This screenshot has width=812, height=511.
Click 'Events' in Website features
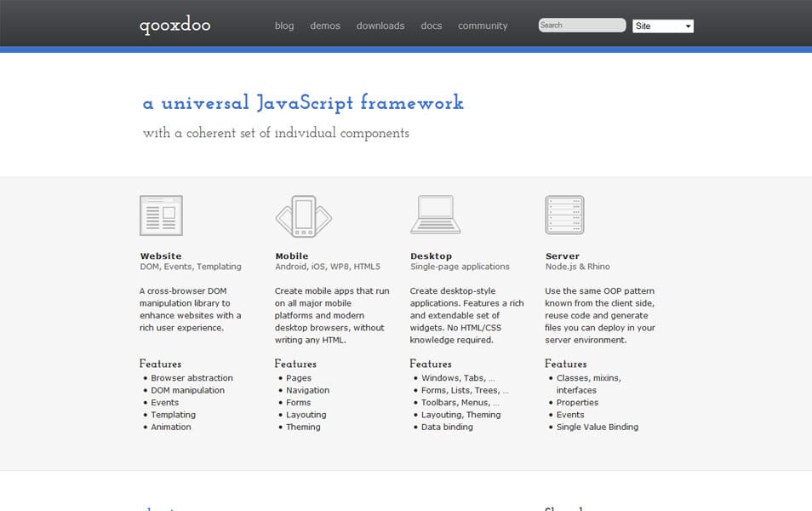tap(164, 403)
